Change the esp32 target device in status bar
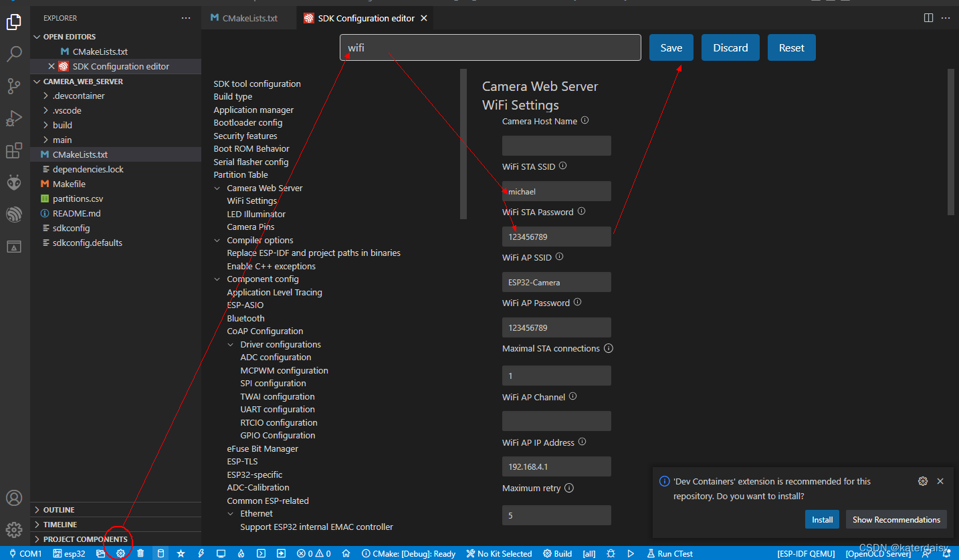The width and height of the screenshot is (959, 560). 70,553
